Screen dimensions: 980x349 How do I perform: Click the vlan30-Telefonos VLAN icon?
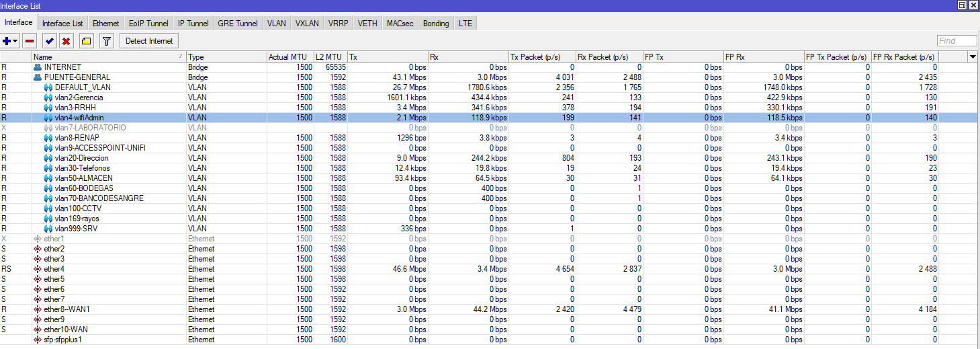point(48,168)
